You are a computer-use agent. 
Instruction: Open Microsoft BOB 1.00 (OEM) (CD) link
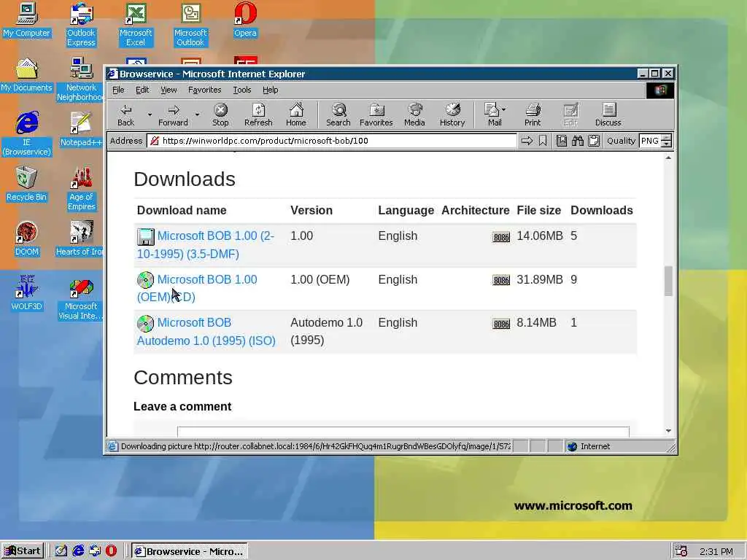[x=197, y=288]
